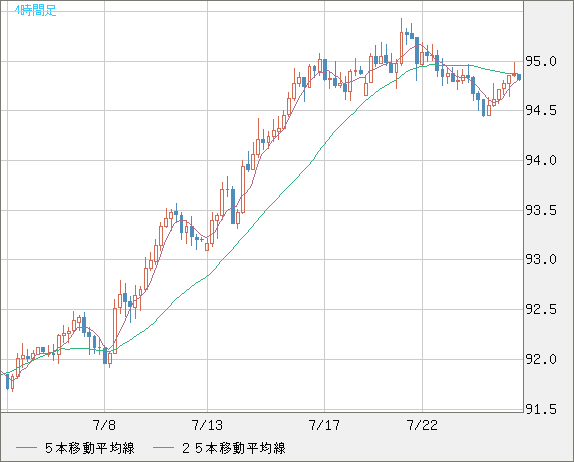574x462 pixels.
Task: Click the purple 5本移動平均線 legend line
Action: tap(26, 448)
